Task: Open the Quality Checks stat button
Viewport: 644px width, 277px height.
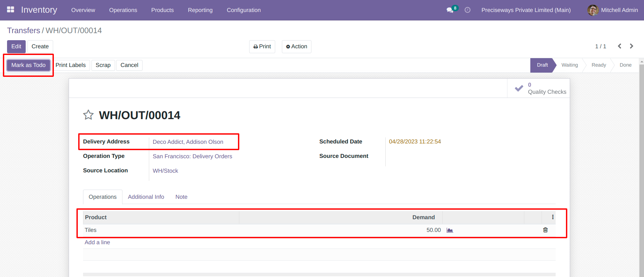Action: click(538, 88)
